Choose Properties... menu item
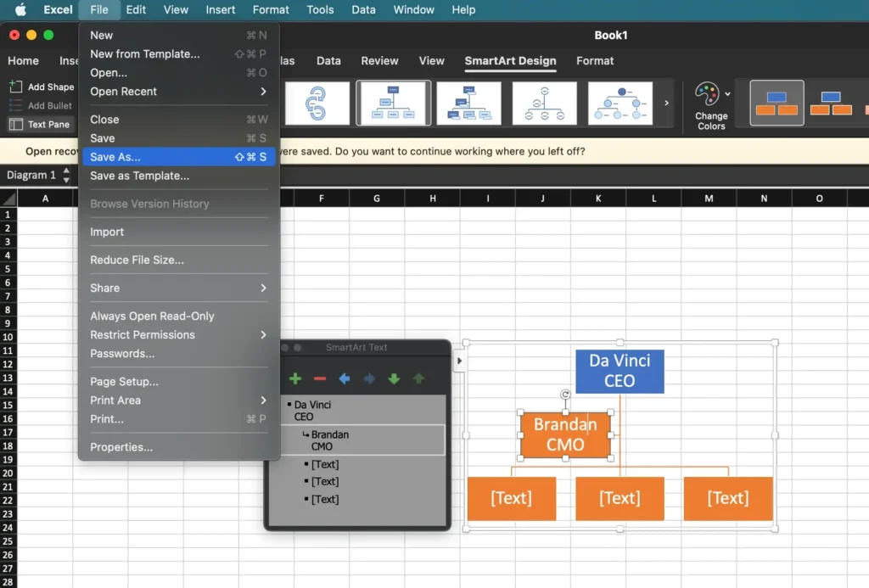 (178, 446)
